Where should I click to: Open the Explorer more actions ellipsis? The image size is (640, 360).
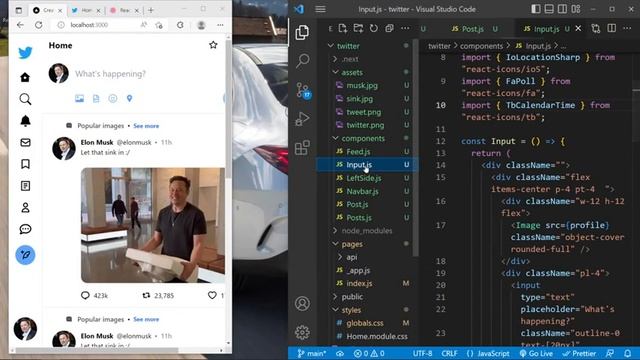(405, 28)
